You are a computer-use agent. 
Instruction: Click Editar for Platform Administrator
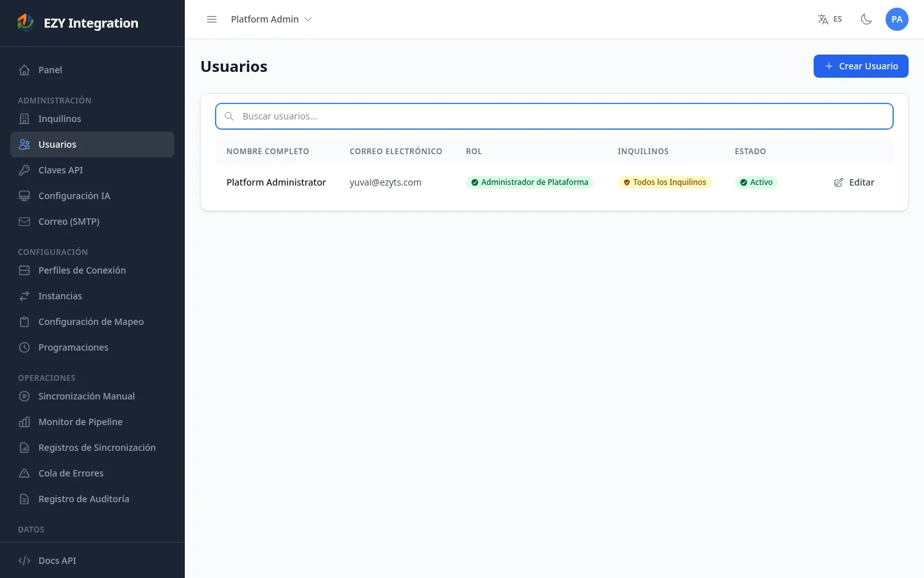click(x=854, y=182)
